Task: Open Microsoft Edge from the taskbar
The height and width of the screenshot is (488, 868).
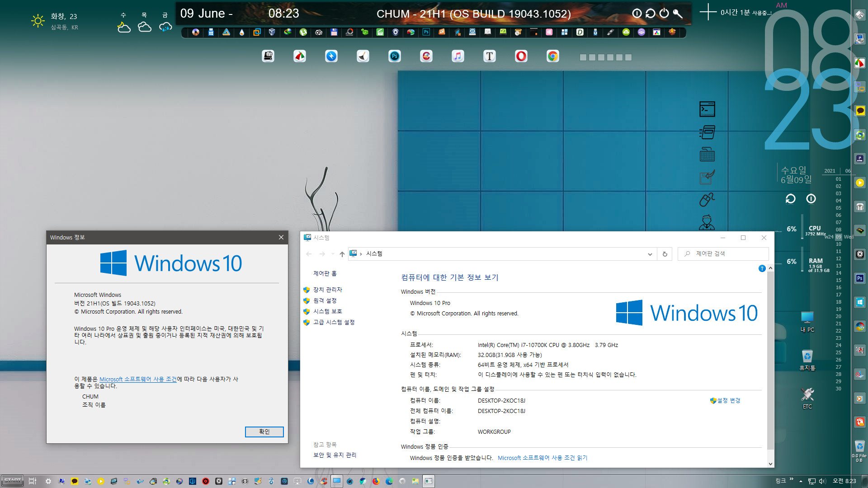Action: point(389,481)
